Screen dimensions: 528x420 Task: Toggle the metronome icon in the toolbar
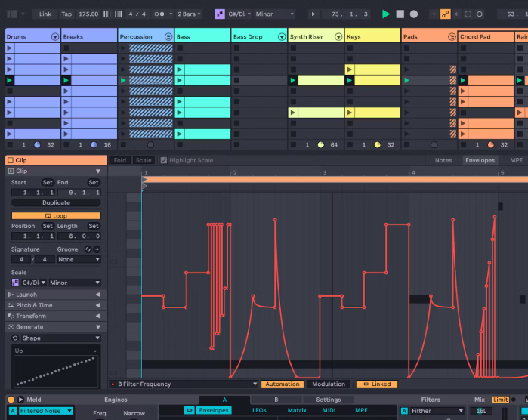point(160,14)
